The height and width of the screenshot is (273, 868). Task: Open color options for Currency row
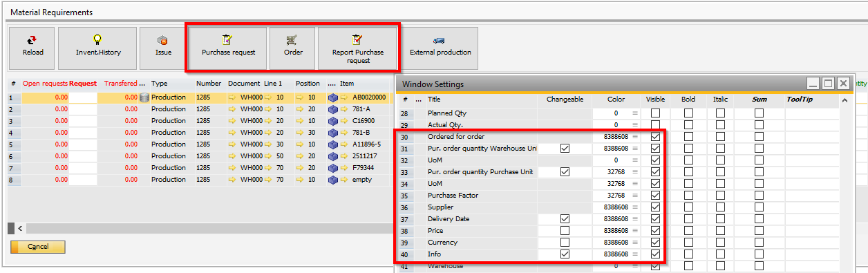click(x=634, y=243)
